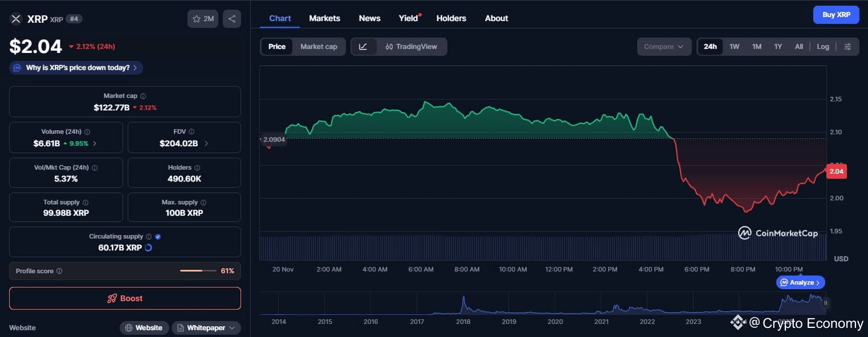Open Why is XRP's price down today

click(x=76, y=68)
